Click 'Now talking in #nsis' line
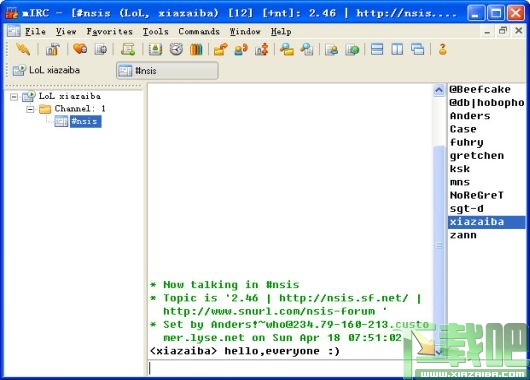530x380 pixels. point(225,285)
